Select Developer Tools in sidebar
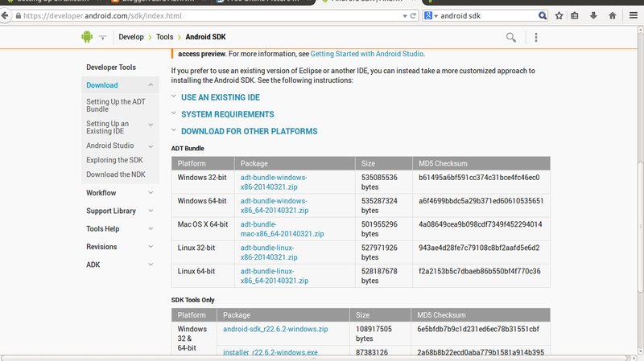The height and width of the screenshot is (361, 644). [111, 68]
